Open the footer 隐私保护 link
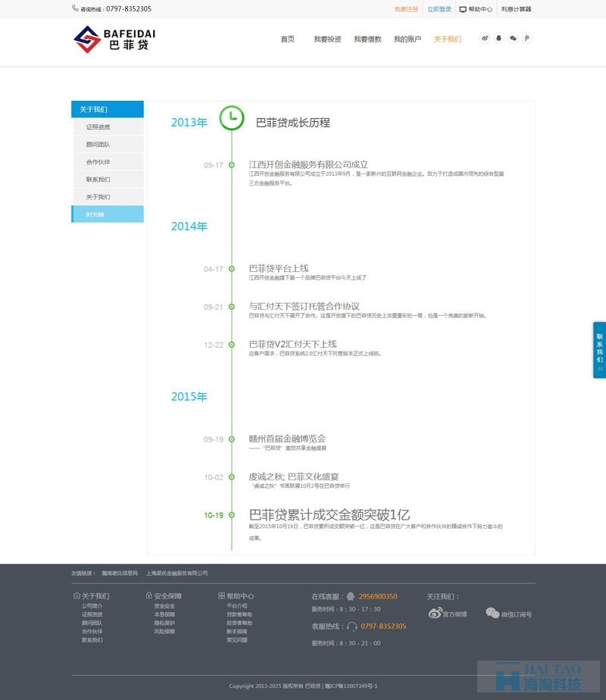This screenshot has height=700, width=606. click(164, 623)
